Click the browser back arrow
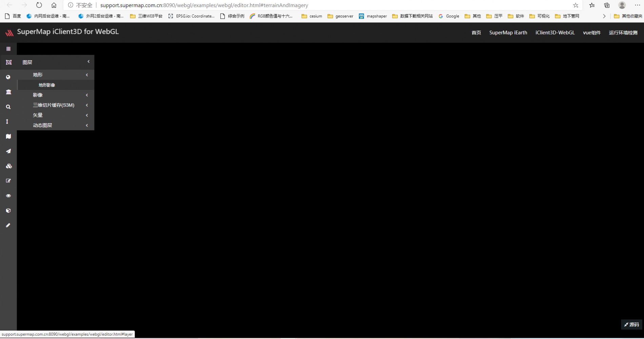 pyautogui.click(x=9, y=5)
